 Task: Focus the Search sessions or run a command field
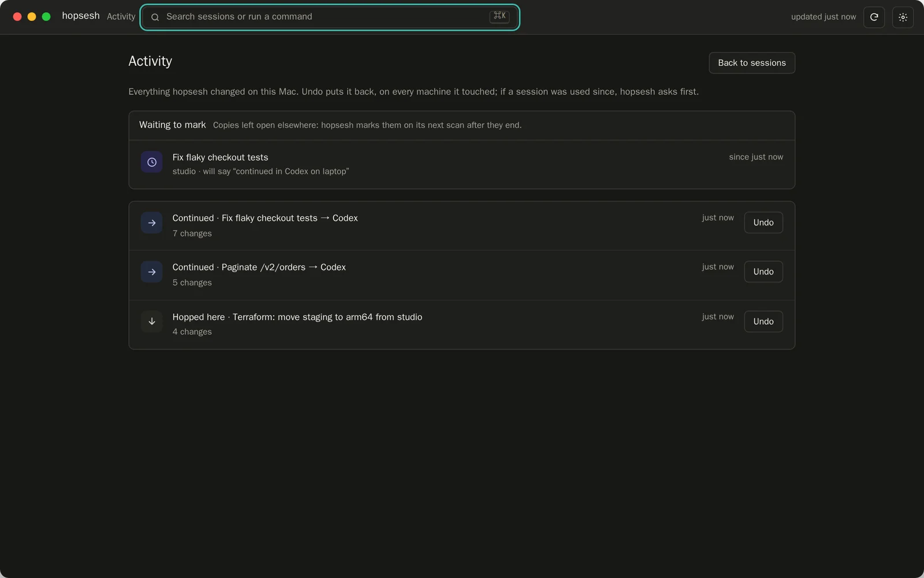click(x=330, y=17)
